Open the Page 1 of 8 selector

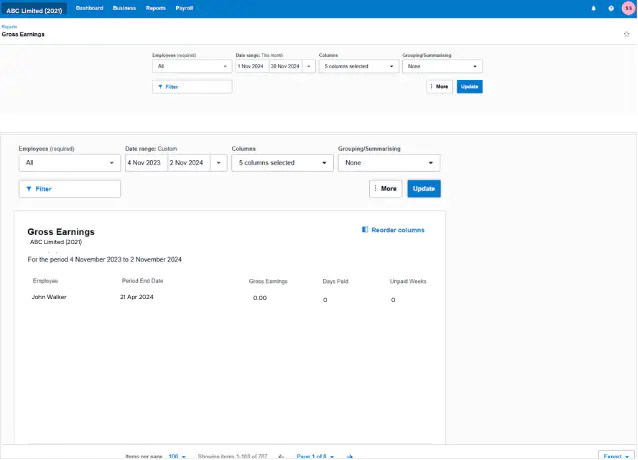coord(315,456)
